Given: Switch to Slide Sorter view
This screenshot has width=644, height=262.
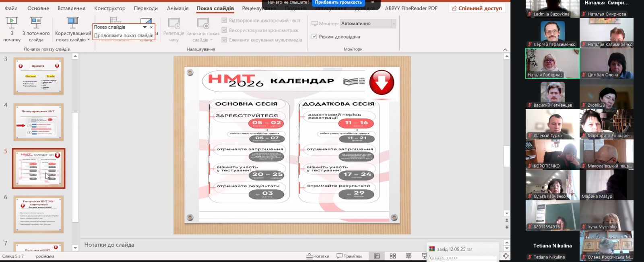Looking at the screenshot, I should (393, 256).
